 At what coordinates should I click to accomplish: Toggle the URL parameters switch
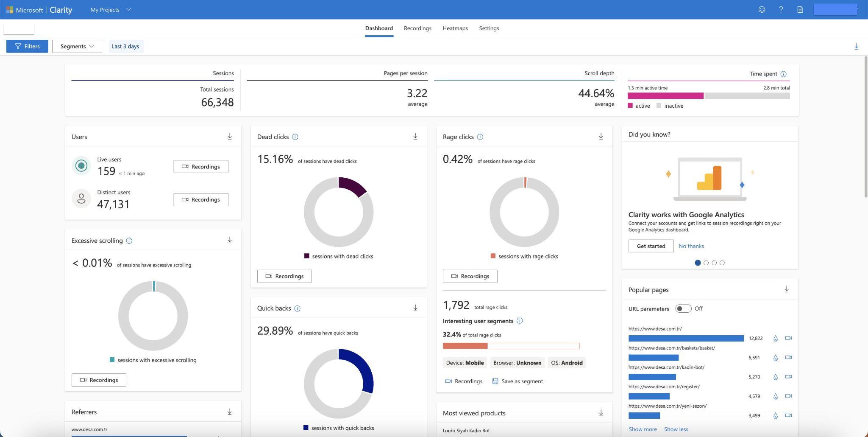683,308
